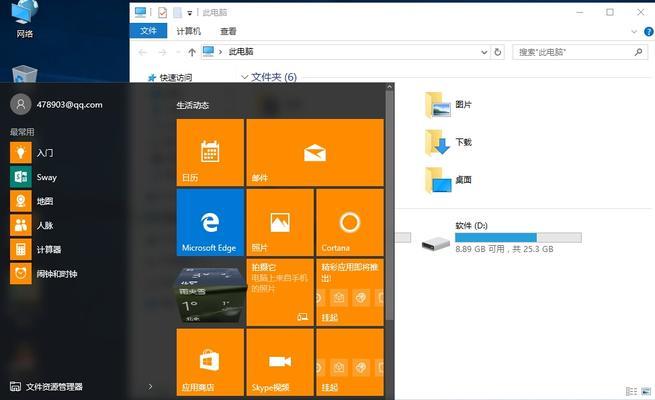655x400 pixels.
Task: Switch to large icons view layout
Action: click(x=646, y=391)
